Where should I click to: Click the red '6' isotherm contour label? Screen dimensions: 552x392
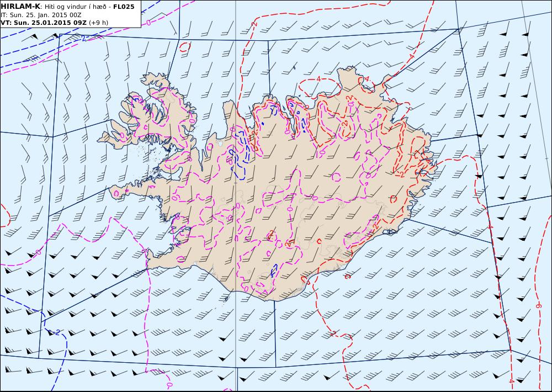click(x=538, y=306)
